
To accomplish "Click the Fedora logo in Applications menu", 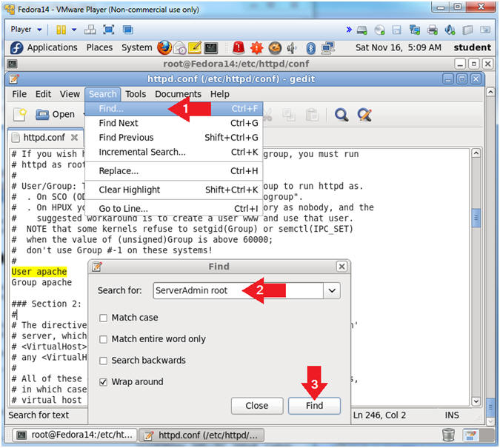I will 16,48.
